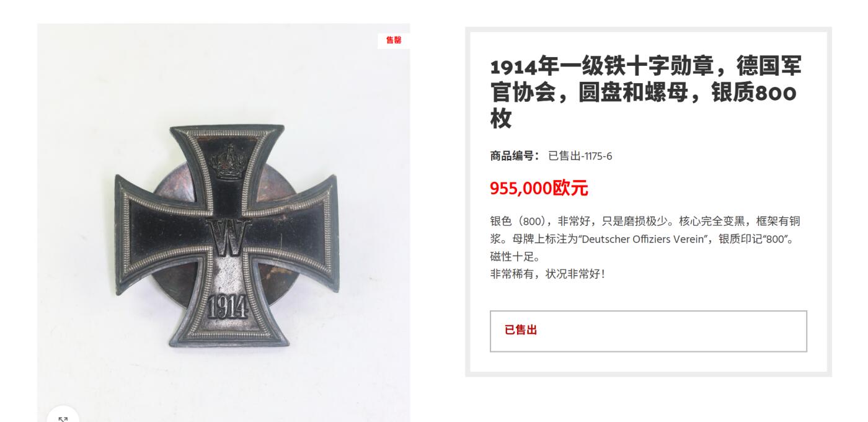Screen dimensions: 868x422
Task: Click the red 售罄 sold-out badge
Action: 394,40
